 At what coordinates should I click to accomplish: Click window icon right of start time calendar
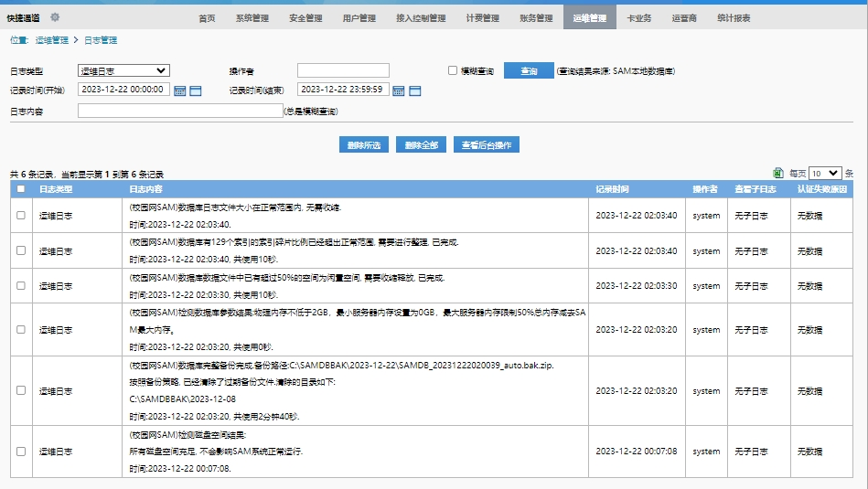[195, 90]
